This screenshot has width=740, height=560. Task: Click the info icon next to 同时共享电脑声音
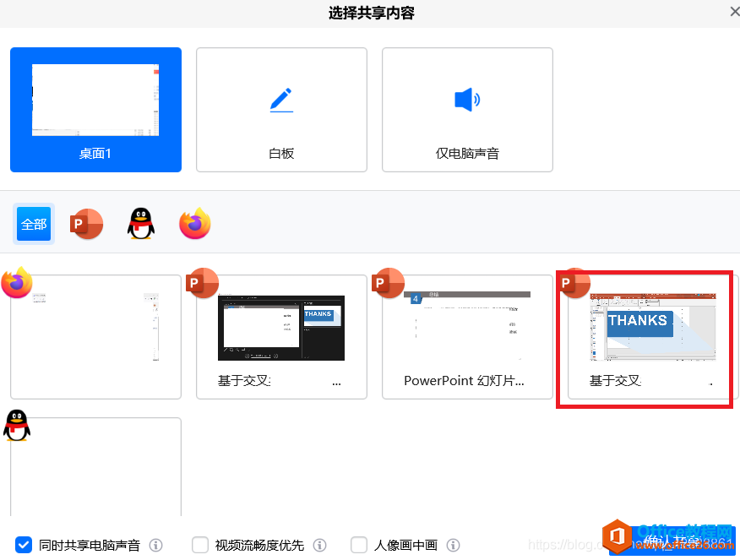click(155, 545)
